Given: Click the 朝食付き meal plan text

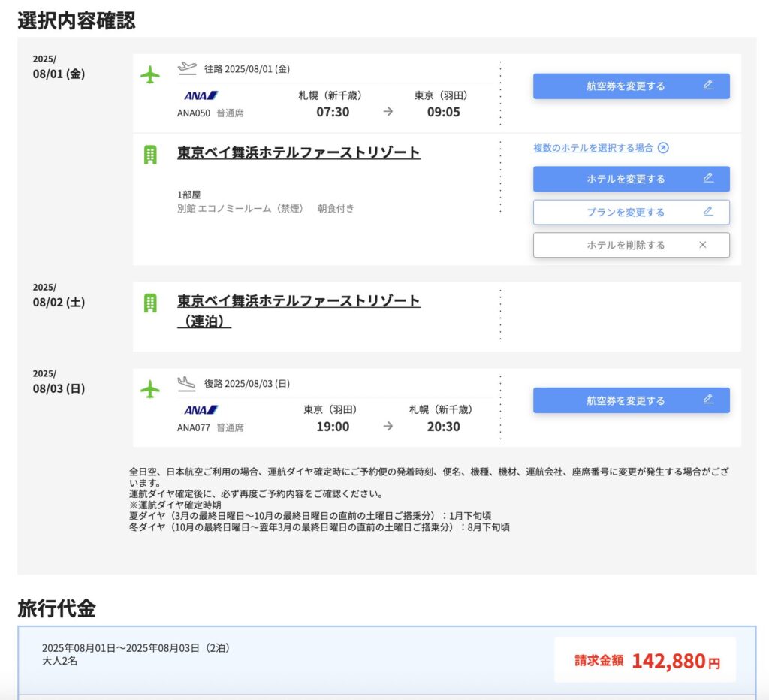Looking at the screenshot, I should point(336,209).
